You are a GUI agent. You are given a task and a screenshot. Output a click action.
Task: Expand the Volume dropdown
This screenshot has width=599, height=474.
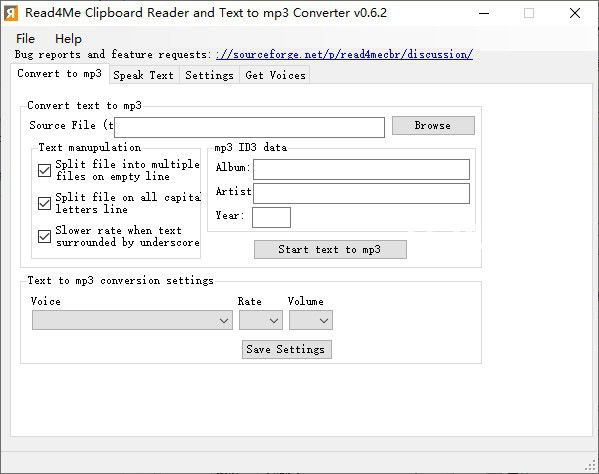[311, 320]
